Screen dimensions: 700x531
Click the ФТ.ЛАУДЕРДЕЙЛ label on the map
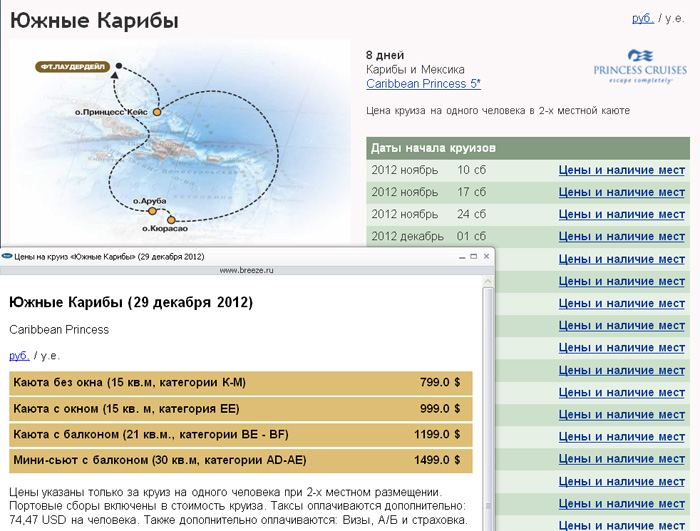72,67
